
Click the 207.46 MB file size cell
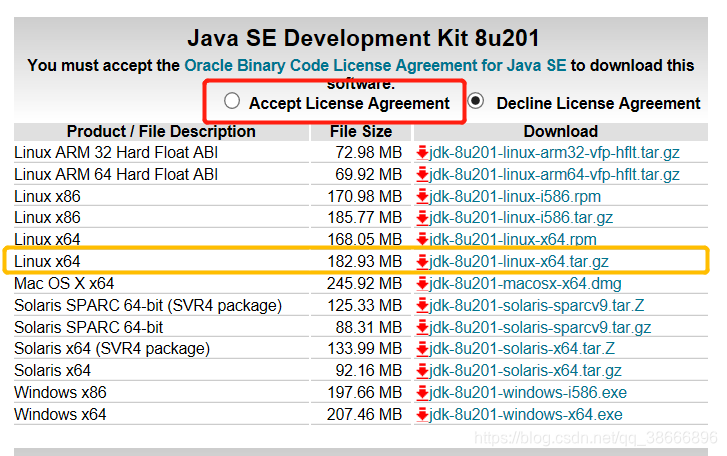pos(364,414)
